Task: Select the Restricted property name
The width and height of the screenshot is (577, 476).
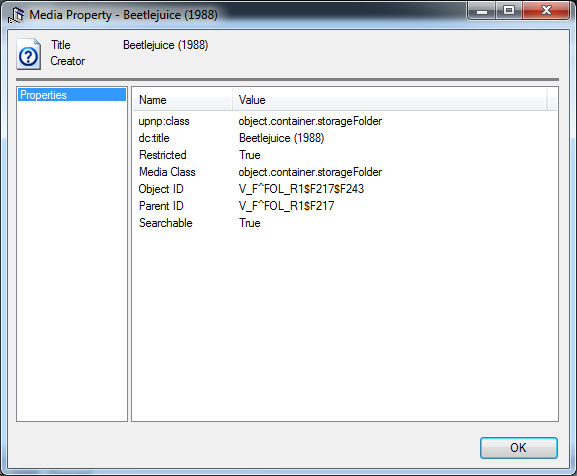Action: click(x=163, y=155)
